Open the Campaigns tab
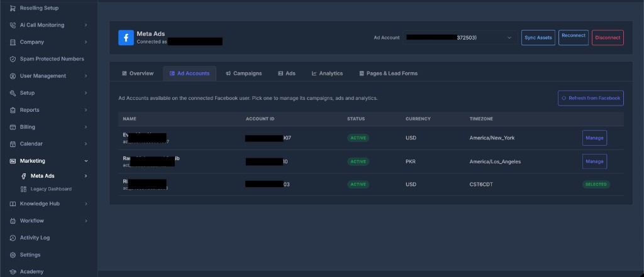 point(243,73)
